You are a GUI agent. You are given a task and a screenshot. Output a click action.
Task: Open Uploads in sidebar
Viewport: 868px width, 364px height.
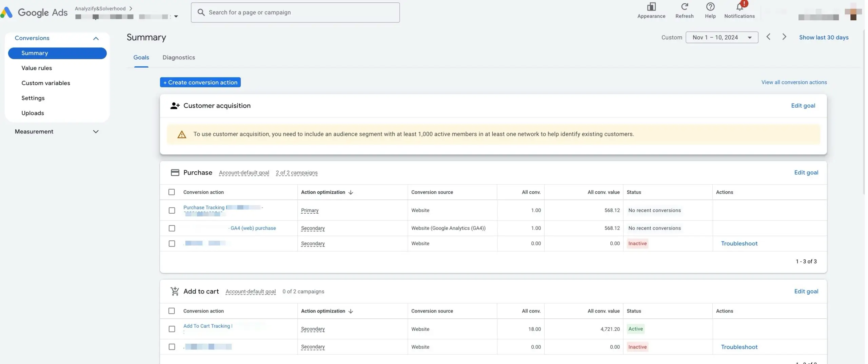[33, 113]
